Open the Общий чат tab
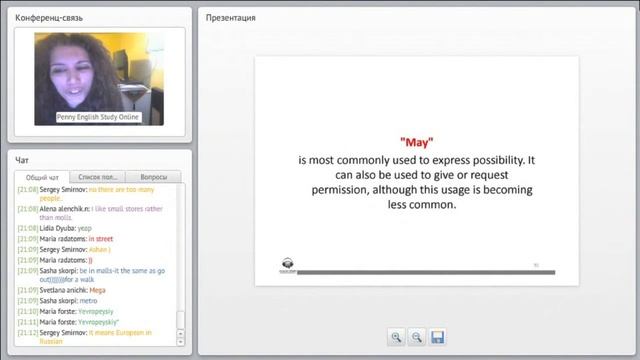 pyautogui.click(x=42, y=178)
